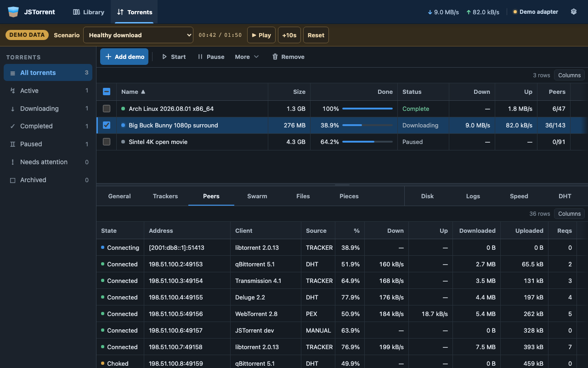Select the Files tab
The width and height of the screenshot is (588, 368).
tap(303, 196)
